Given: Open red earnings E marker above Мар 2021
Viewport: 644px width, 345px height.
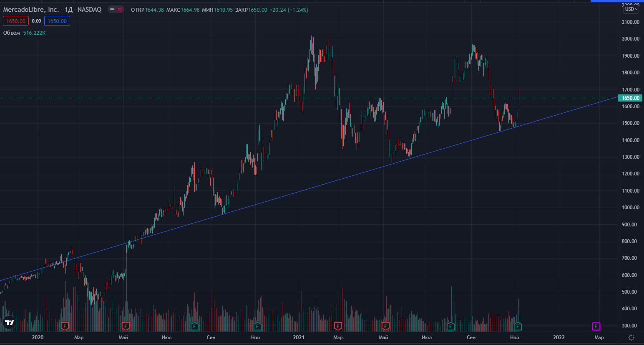Looking at the screenshot, I should pyautogui.click(x=338, y=326).
